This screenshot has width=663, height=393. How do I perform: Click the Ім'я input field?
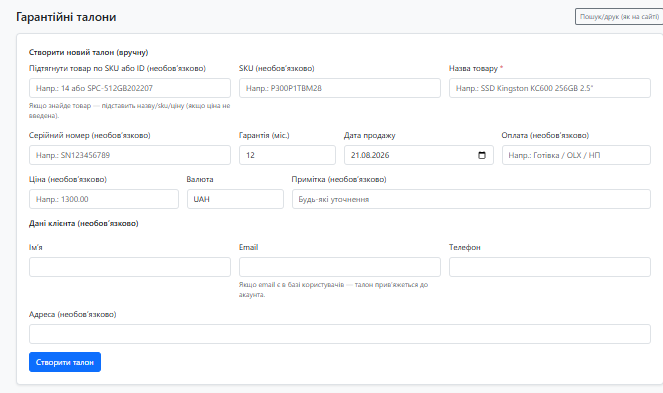pyautogui.click(x=130, y=267)
